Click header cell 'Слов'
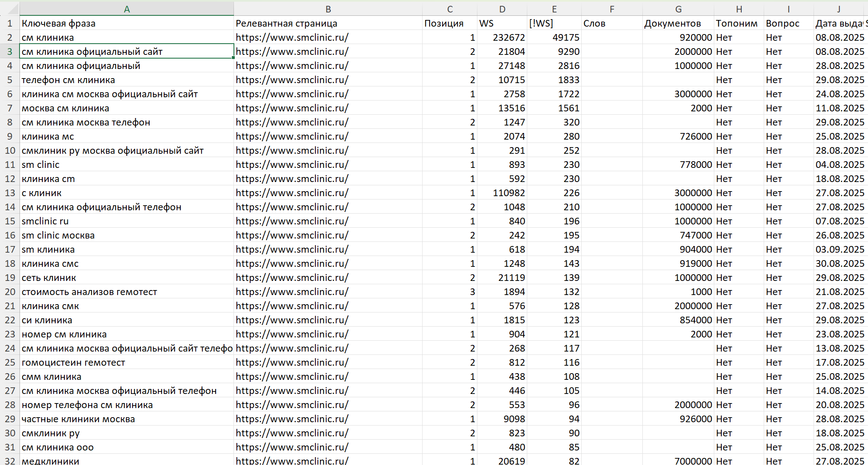 612,23
